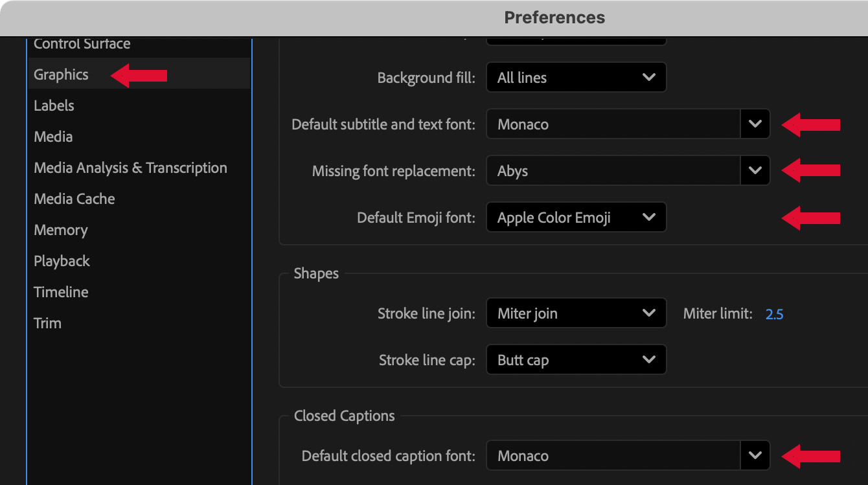The image size is (868, 485).
Task: Expand the default closed caption font arrow
Action: [755, 456]
